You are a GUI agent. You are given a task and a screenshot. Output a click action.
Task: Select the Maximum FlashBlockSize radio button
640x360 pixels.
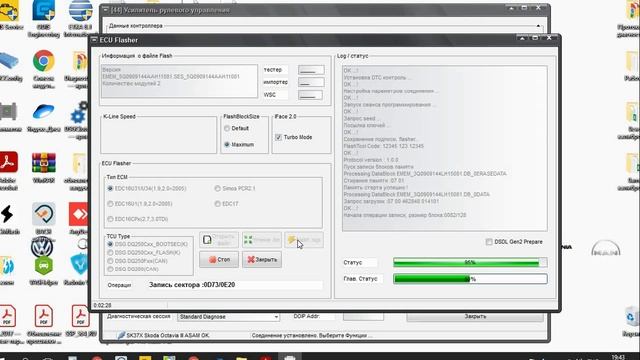click(227, 144)
